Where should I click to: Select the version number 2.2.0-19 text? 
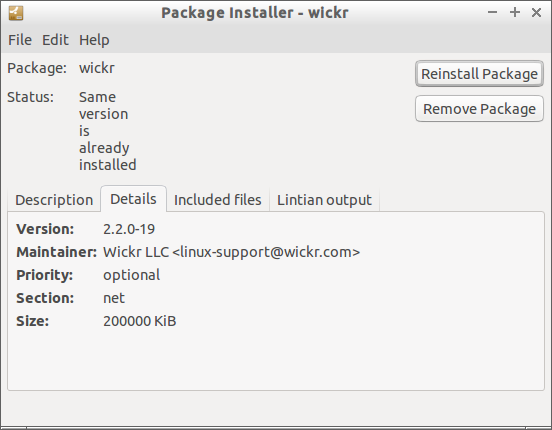(129, 229)
